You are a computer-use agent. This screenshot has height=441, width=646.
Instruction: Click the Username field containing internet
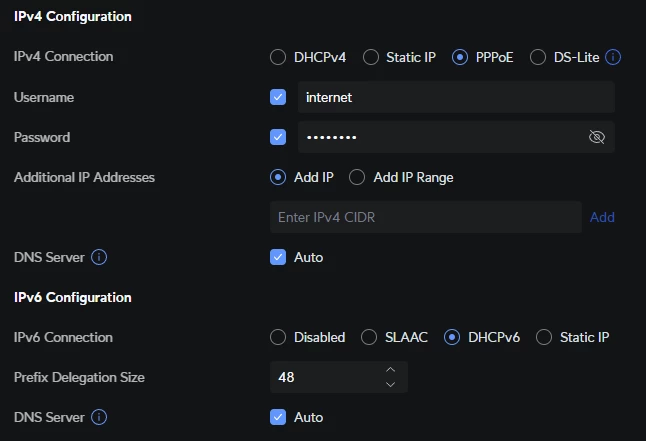click(455, 97)
